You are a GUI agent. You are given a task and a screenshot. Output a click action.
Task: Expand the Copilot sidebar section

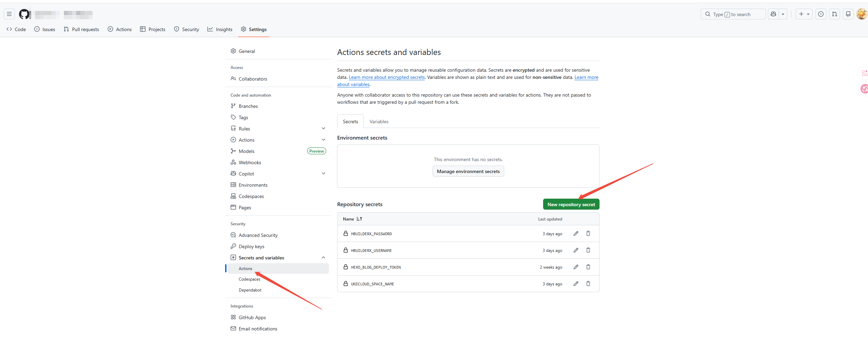323,174
